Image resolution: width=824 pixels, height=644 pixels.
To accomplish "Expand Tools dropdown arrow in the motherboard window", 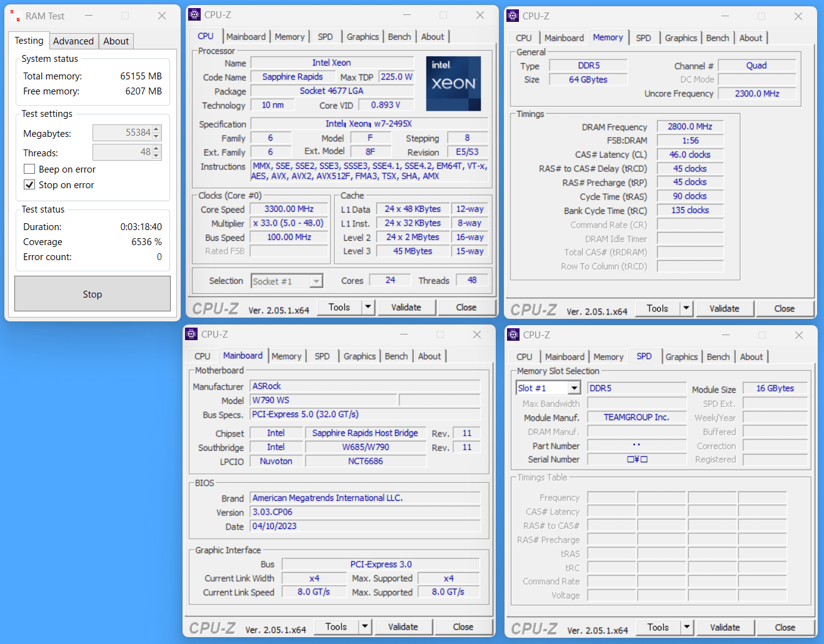I will tap(365, 626).
